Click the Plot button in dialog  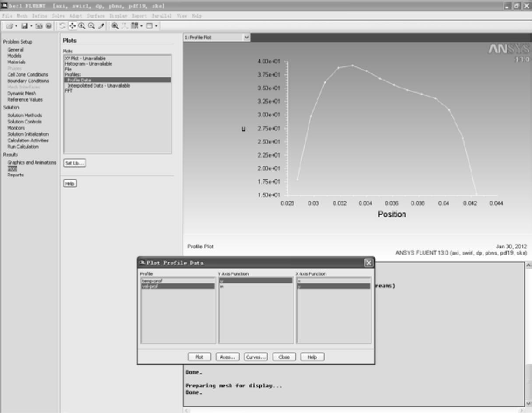point(199,357)
